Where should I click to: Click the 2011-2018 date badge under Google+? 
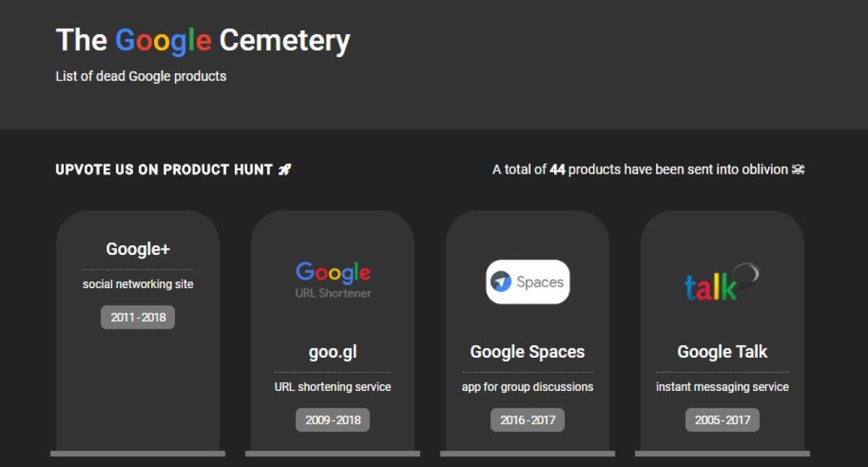pos(137,316)
